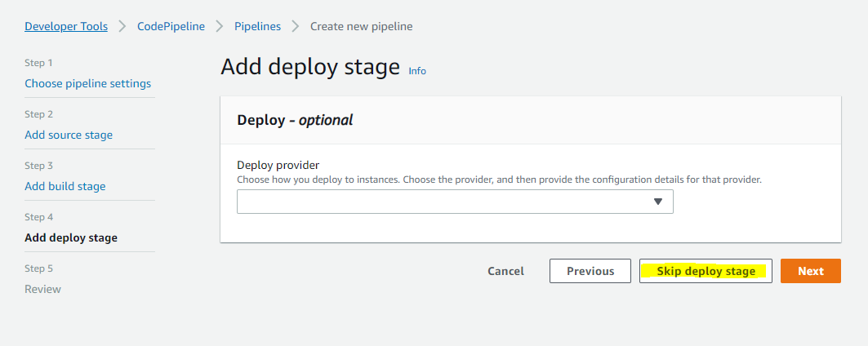Proceed with the orange Next button
This screenshot has height=346, width=868.
click(x=811, y=271)
